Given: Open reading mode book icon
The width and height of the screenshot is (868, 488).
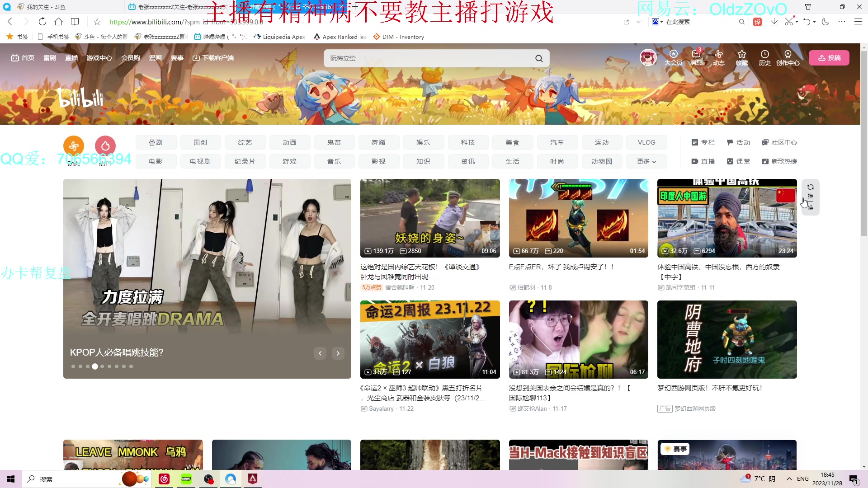Looking at the screenshot, I should (75, 22).
